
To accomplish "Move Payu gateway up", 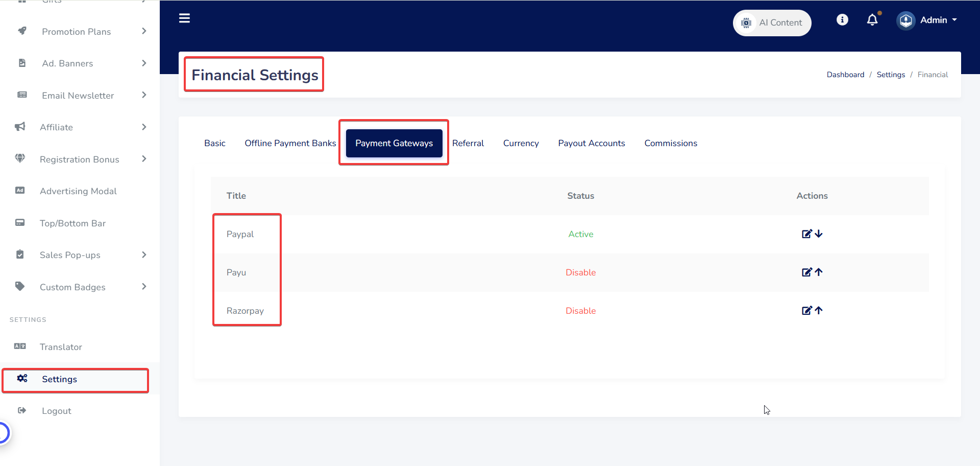I will (819, 272).
